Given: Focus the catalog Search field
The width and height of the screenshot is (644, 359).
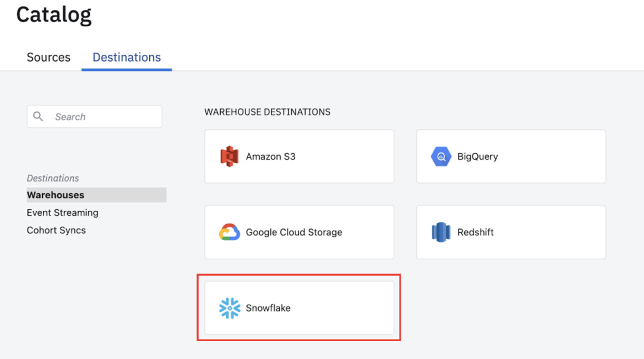Looking at the screenshot, I should pyautogui.click(x=94, y=116).
